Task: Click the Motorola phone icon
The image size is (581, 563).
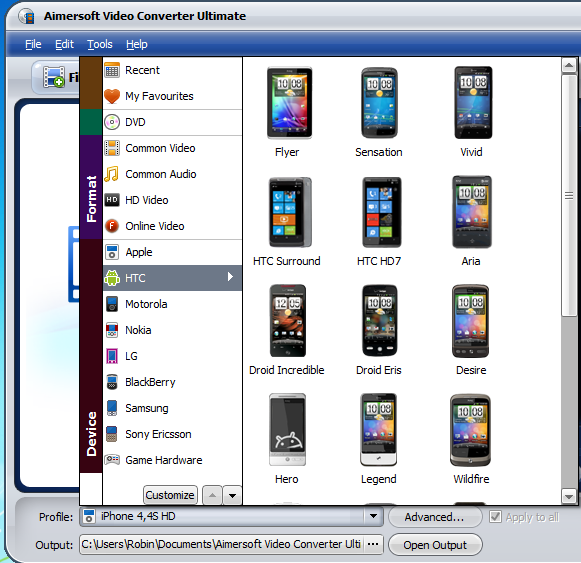Action: pyautogui.click(x=112, y=304)
